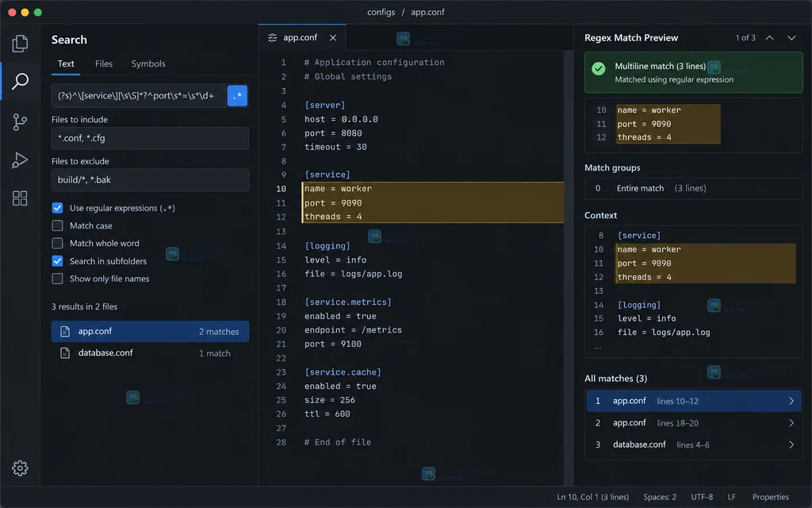Click line number 10 in editor gutter

click(282, 189)
